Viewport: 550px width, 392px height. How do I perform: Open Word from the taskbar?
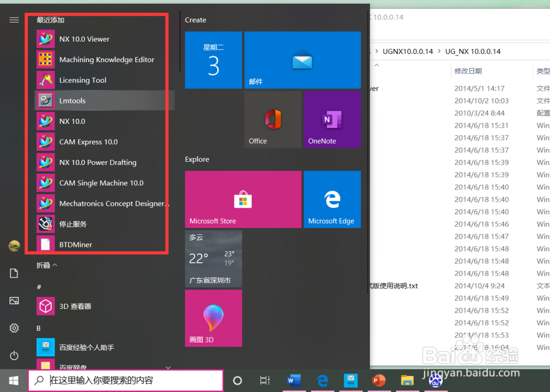(294, 380)
